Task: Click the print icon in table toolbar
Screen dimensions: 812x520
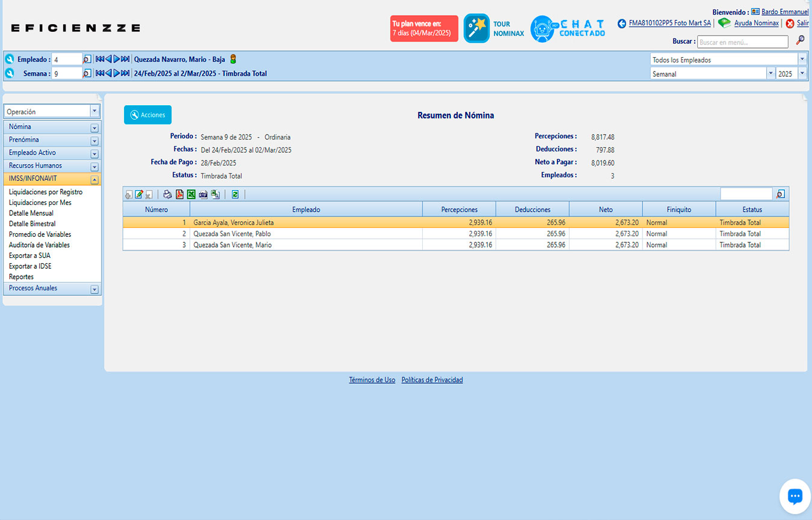Action: point(168,194)
